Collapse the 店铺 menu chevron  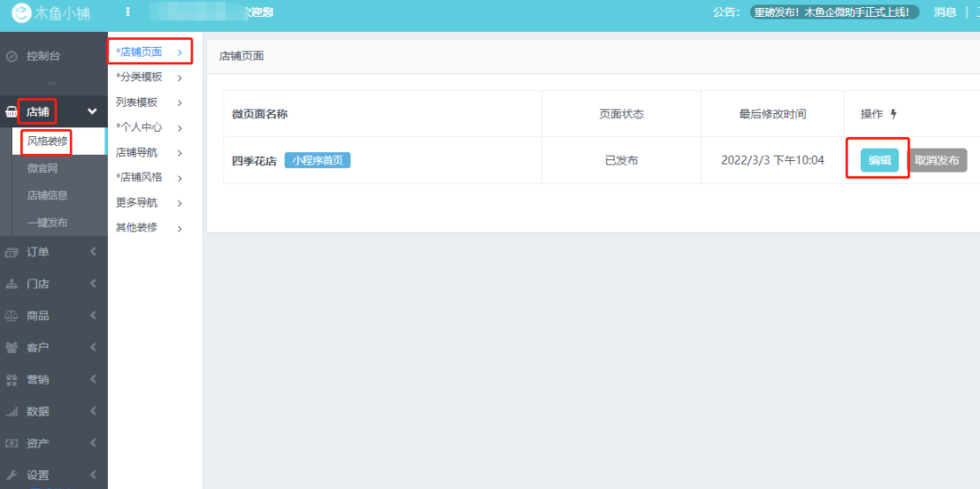click(x=93, y=111)
